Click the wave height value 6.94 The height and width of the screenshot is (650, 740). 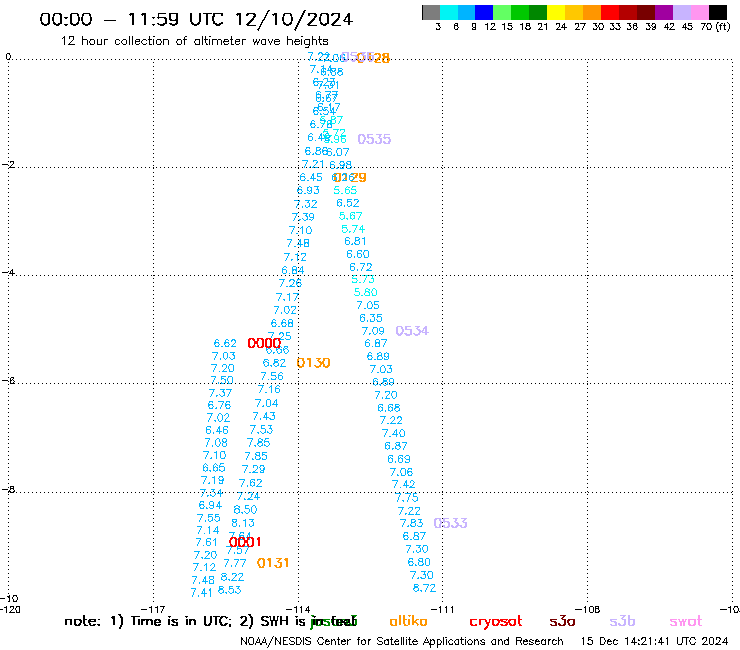[x=210, y=506]
